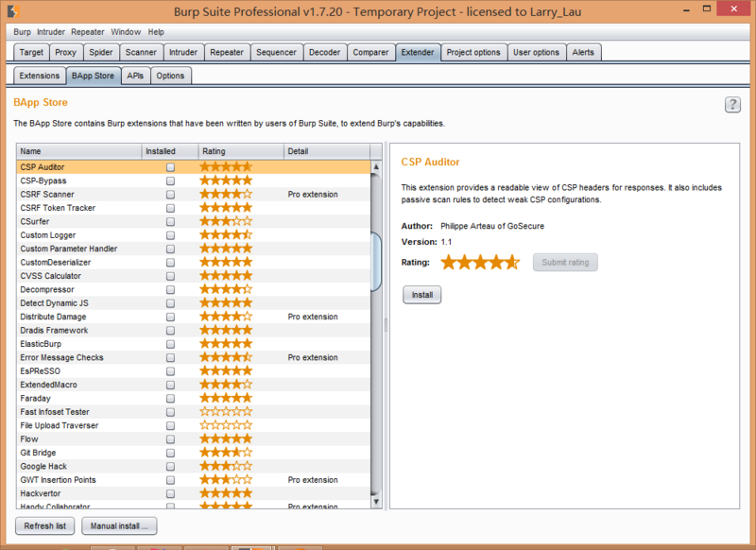
Task: Open the Window menu
Action: pyautogui.click(x=126, y=32)
